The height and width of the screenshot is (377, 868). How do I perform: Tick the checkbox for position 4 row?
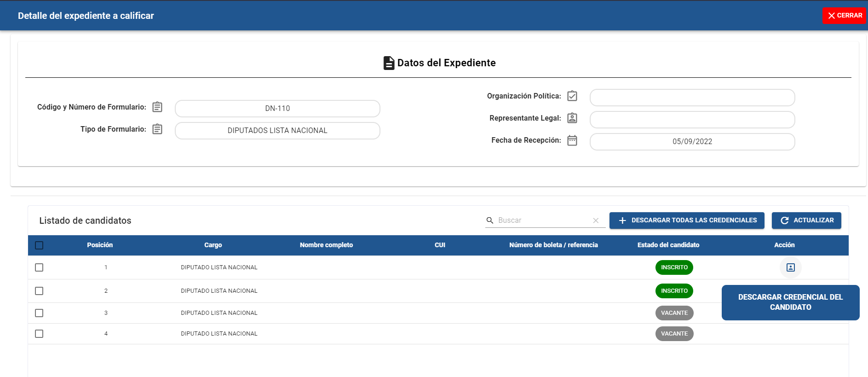(x=39, y=334)
